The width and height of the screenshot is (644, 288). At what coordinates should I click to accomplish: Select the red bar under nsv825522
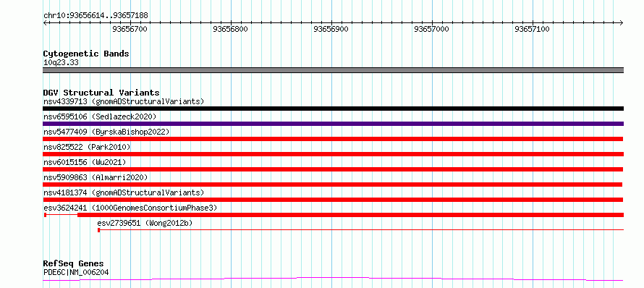pyautogui.click(x=333, y=154)
